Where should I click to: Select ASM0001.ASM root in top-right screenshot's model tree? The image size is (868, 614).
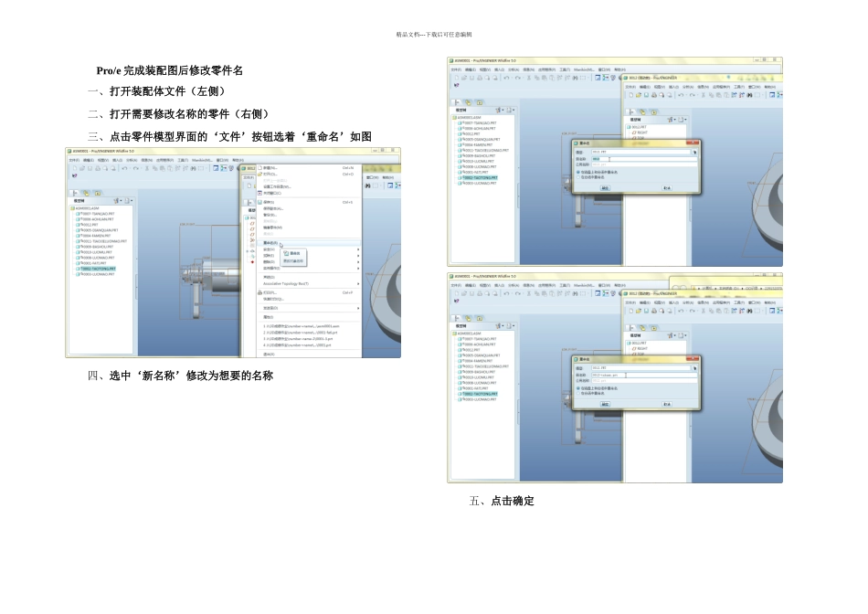point(468,117)
